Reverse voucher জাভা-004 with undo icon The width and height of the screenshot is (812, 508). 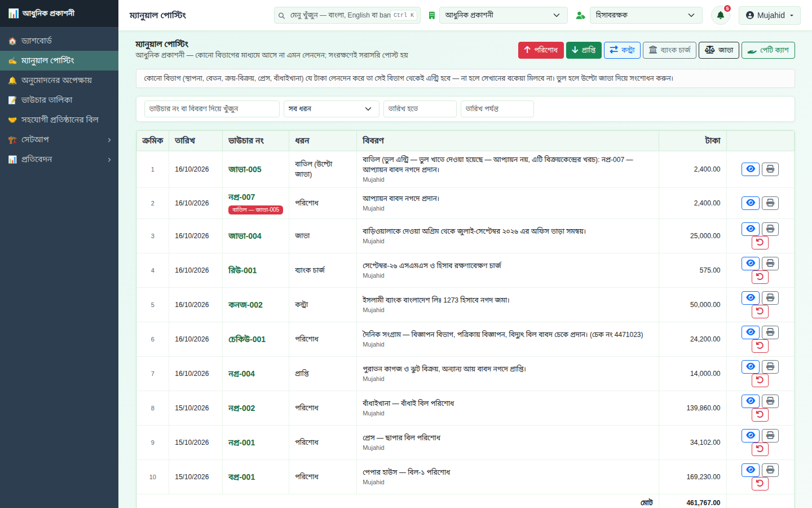tap(760, 243)
